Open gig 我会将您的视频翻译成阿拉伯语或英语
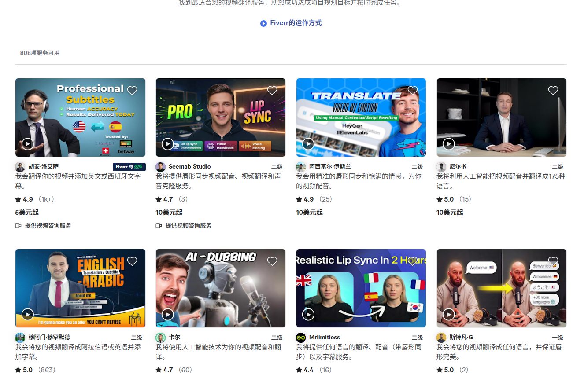Viewport: 588px width, 378px height. click(x=78, y=352)
